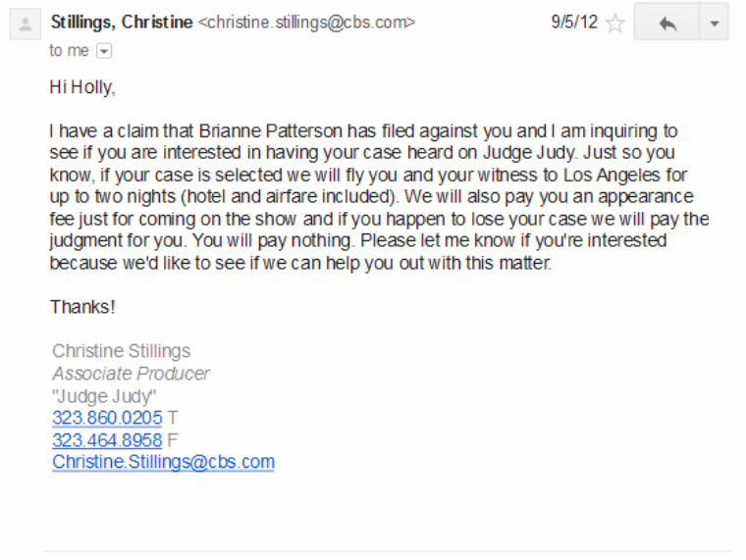Star this email from Christine Stillings
This screenshot has height=560, width=746.
click(615, 24)
